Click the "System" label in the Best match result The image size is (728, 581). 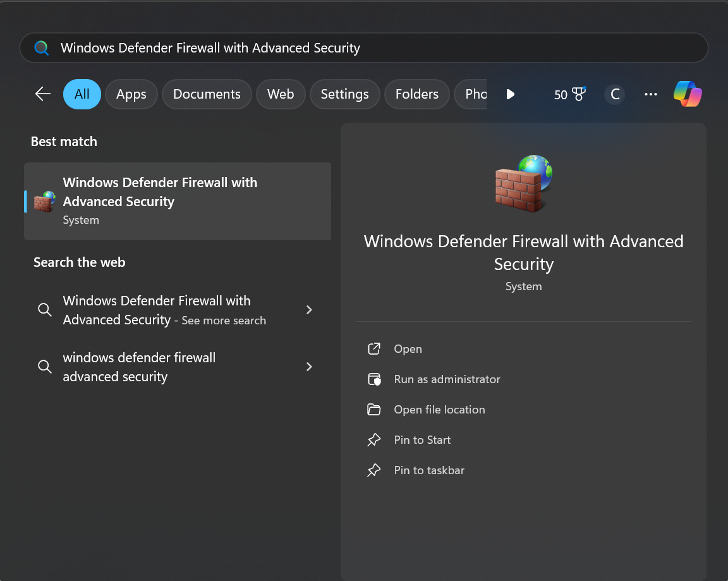pos(81,220)
